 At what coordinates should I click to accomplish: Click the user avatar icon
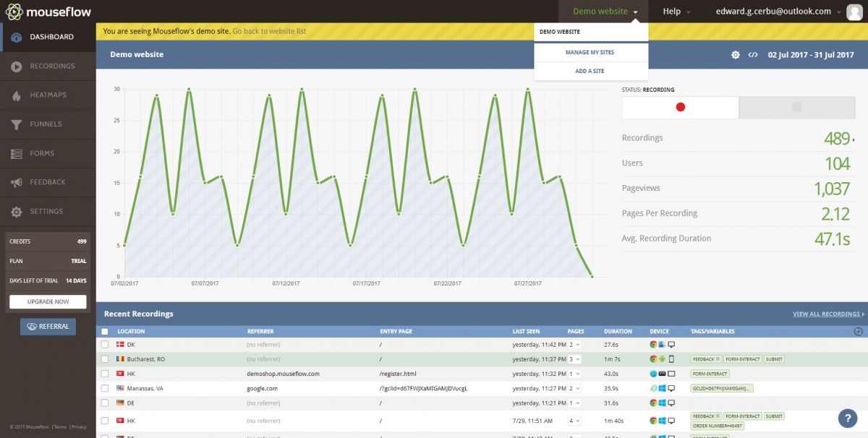pyautogui.click(x=854, y=12)
